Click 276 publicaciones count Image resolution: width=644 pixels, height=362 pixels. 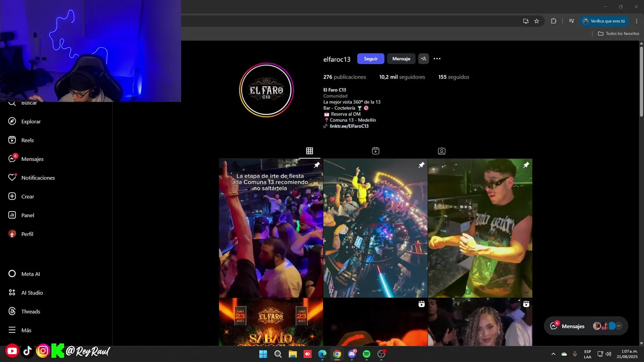(x=345, y=77)
